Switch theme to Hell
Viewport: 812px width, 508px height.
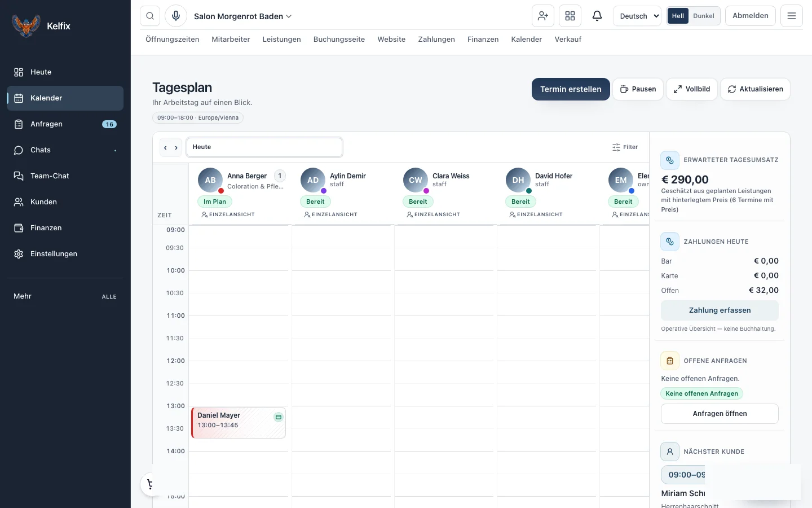678,16
